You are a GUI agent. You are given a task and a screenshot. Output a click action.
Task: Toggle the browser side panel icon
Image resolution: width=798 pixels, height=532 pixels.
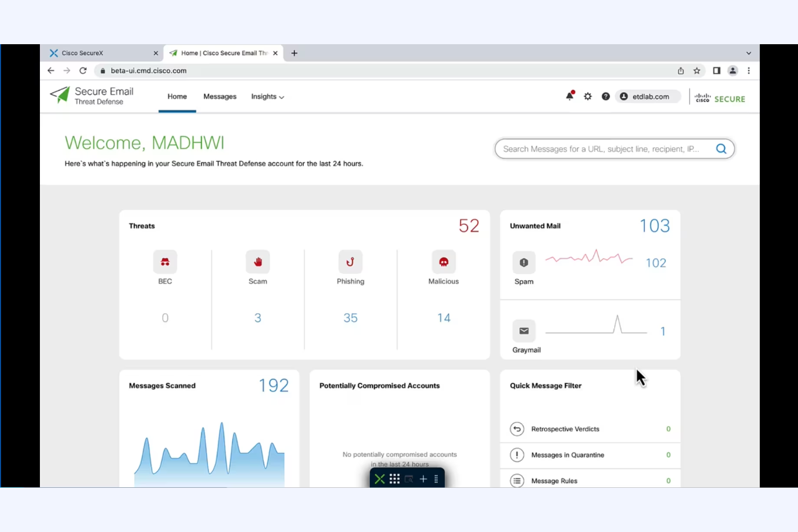[717, 71]
